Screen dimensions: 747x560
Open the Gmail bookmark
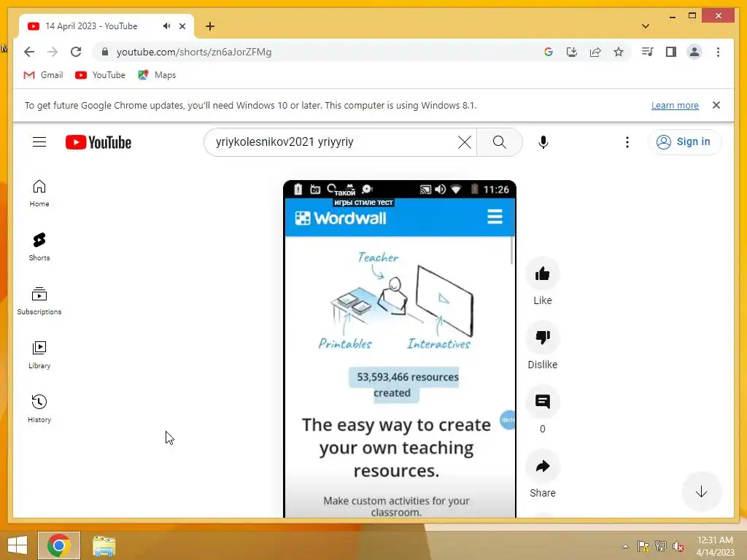point(43,75)
